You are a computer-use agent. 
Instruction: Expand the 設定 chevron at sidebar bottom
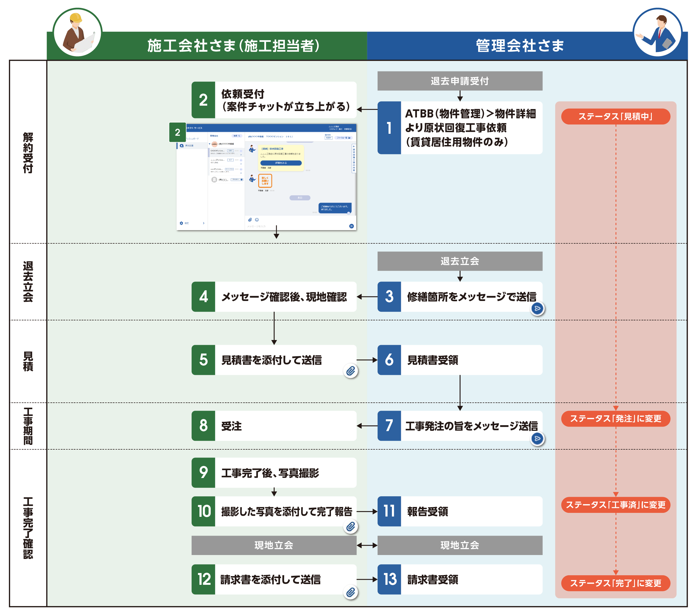[x=204, y=224]
